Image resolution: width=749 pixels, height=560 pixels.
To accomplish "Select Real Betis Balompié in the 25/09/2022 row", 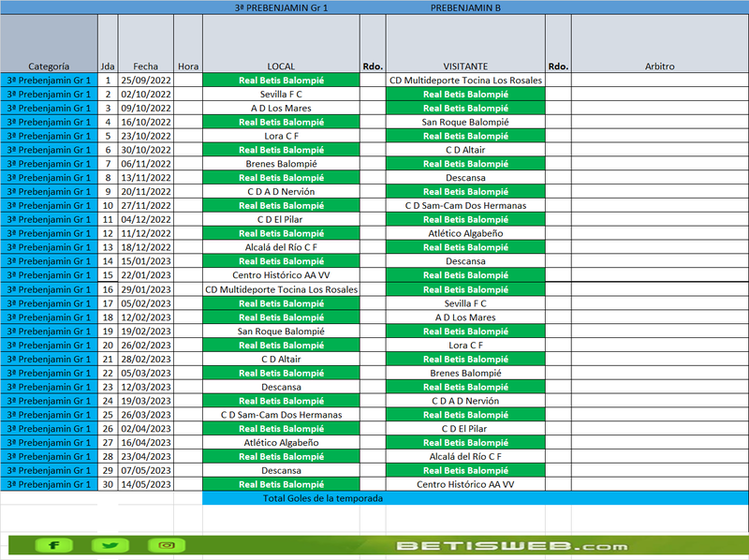I will [x=282, y=81].
